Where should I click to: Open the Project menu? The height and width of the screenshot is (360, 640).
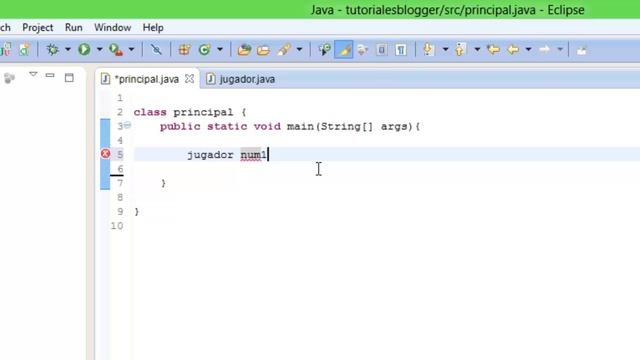38,27
